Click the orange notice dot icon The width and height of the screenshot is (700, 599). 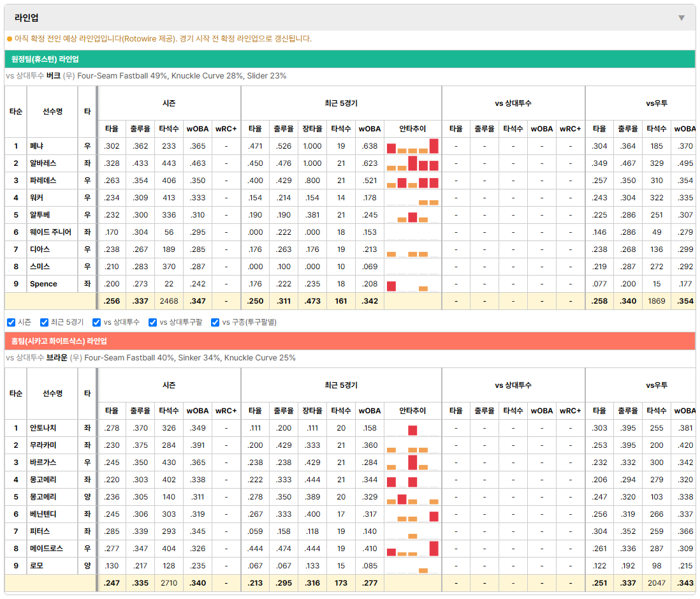(x=10, y=39)
